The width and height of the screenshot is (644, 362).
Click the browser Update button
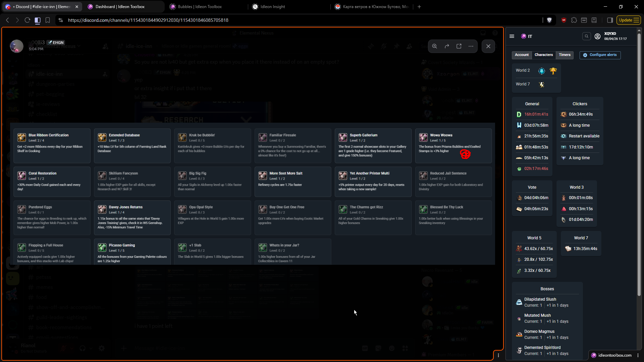pos(629,20)
